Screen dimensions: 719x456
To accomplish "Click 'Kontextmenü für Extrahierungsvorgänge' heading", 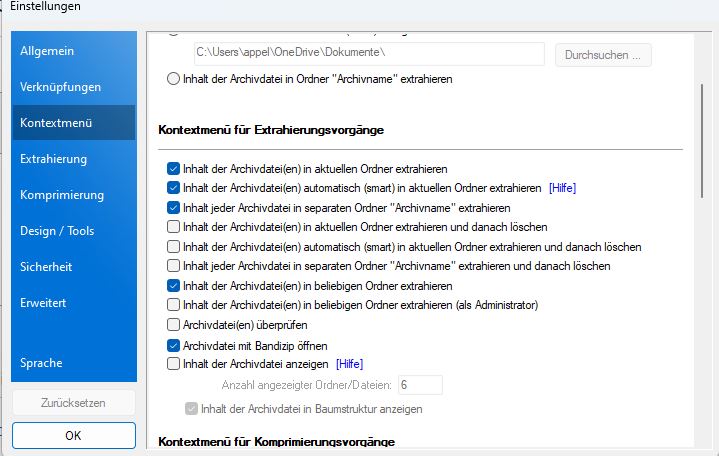I will coord(271,130).
